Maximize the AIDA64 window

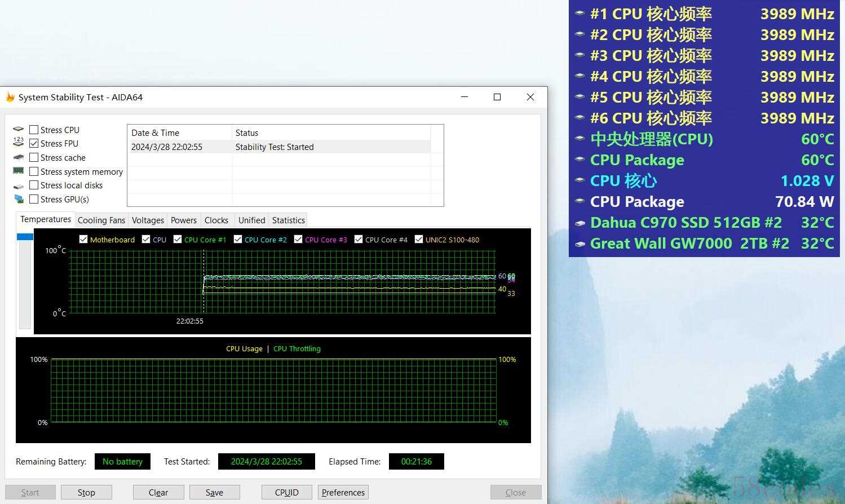(497, 97)
